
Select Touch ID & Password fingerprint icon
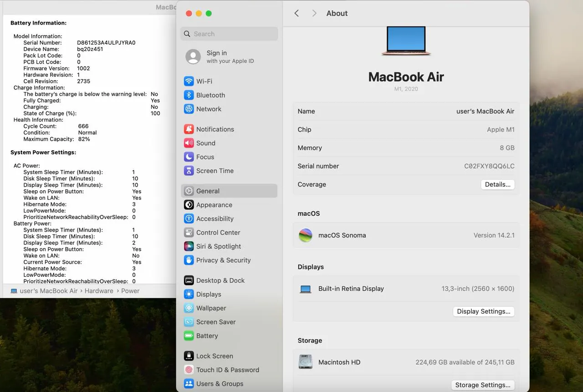point(189,370)
